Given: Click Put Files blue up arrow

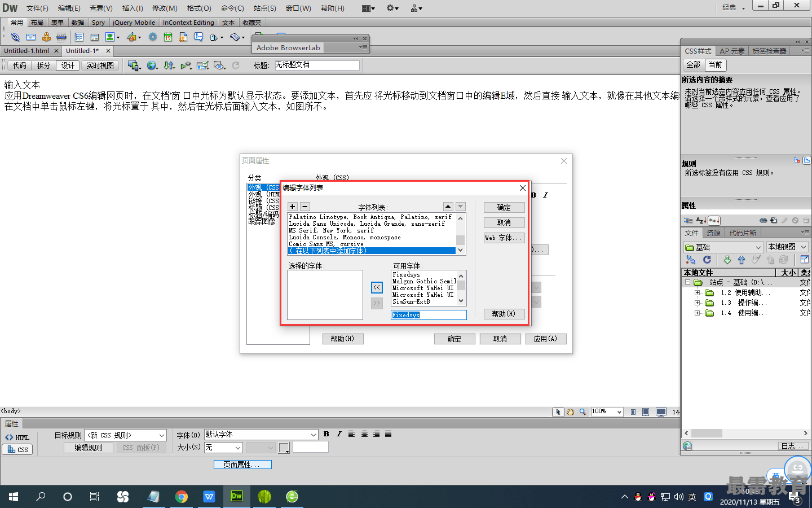Looking at the screenshot, I should pyautogui.click(x=742, y=260).
